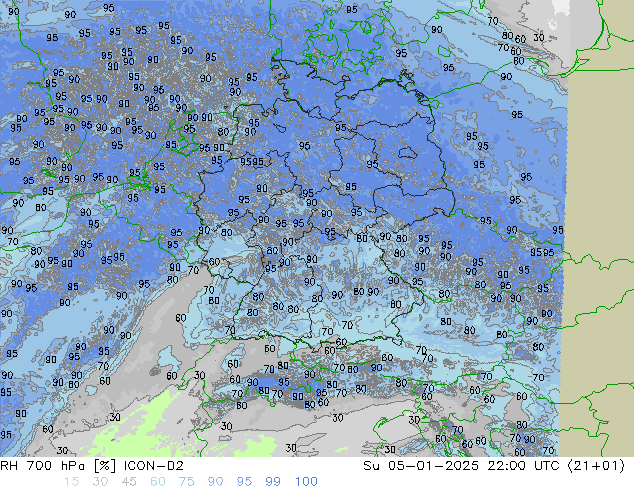This screenshot has height=490, width=634.
Task: Click the "ICON-D2" model name label
Action: click(x=154, y=466)
